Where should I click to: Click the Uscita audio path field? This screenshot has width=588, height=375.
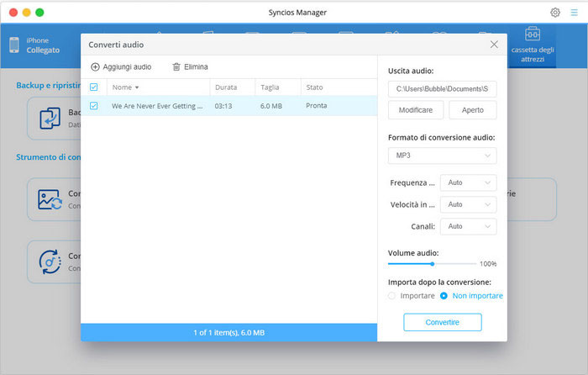(442, 89)
